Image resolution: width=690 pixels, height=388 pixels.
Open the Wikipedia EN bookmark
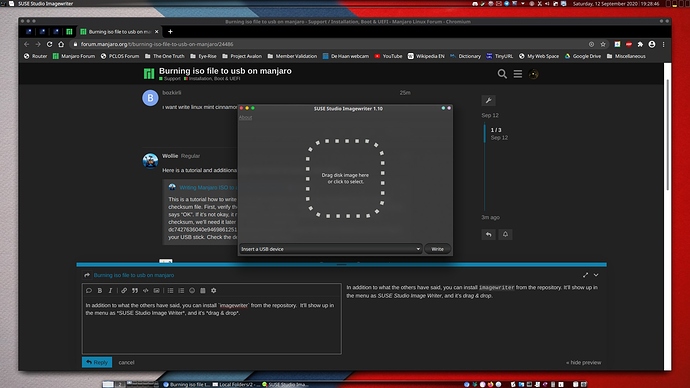pos(426,56)
